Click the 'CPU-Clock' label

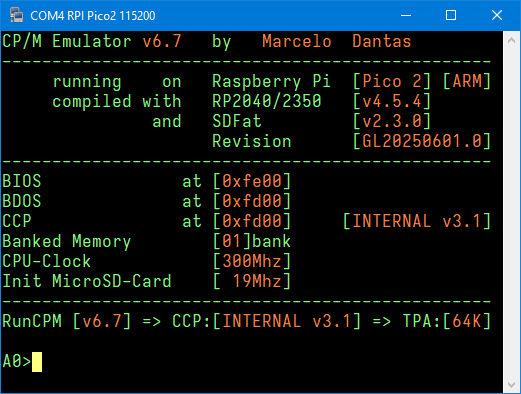tap(47, 261)
